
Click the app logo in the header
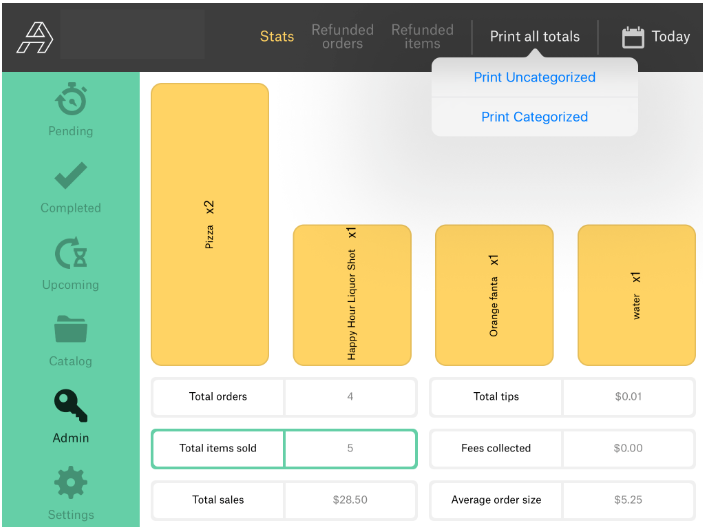pyautogui.click(x=35, y=37)
